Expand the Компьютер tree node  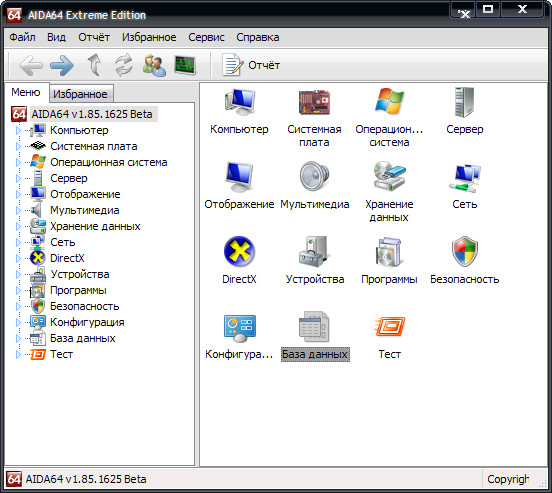pos(18,131)
